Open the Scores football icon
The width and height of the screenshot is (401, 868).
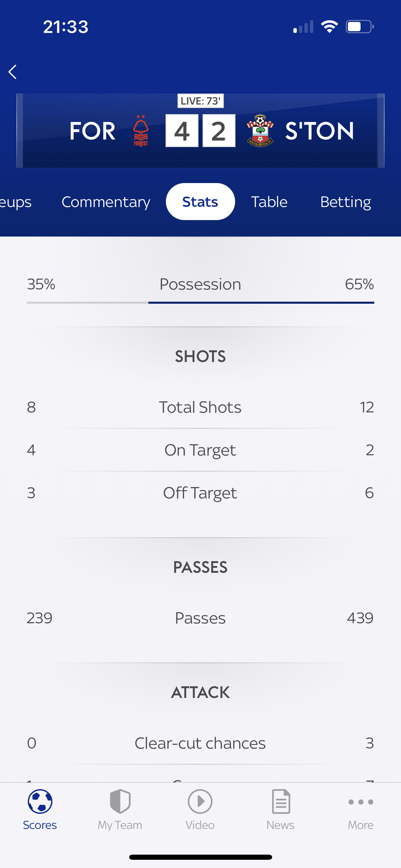point(40,801)
